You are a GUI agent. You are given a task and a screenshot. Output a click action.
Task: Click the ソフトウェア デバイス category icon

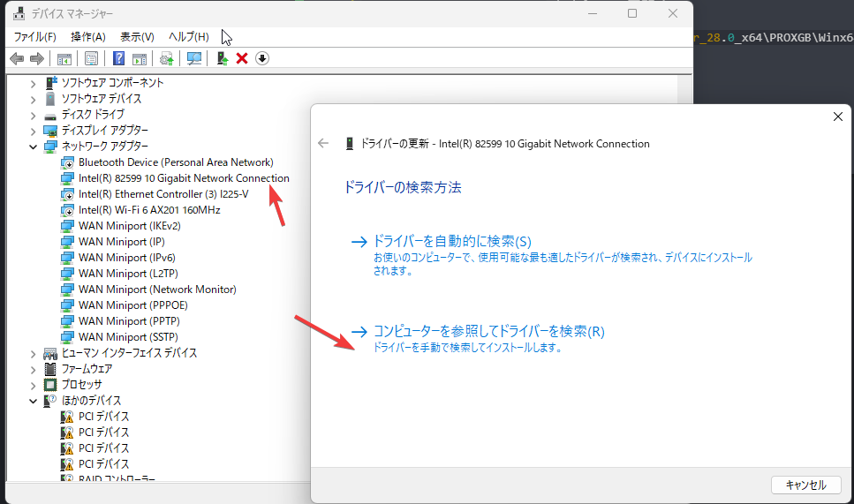click(x=50, y=99)
